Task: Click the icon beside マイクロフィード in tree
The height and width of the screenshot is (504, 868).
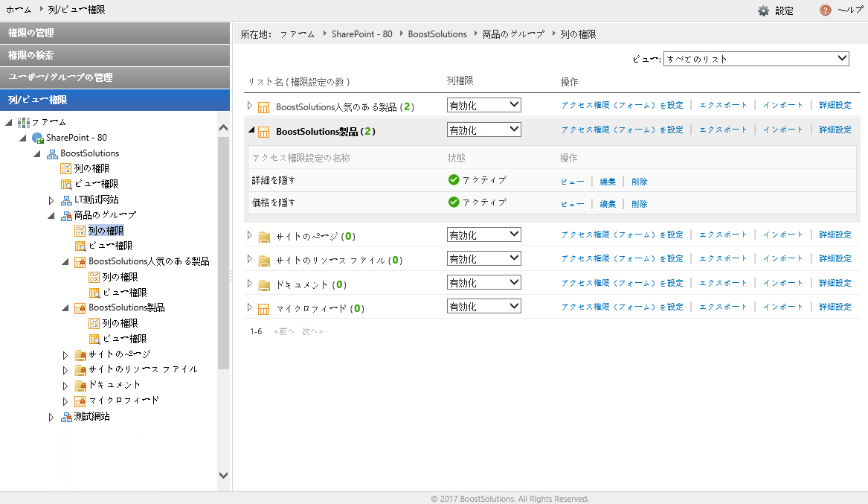Action: coord(80,401)
